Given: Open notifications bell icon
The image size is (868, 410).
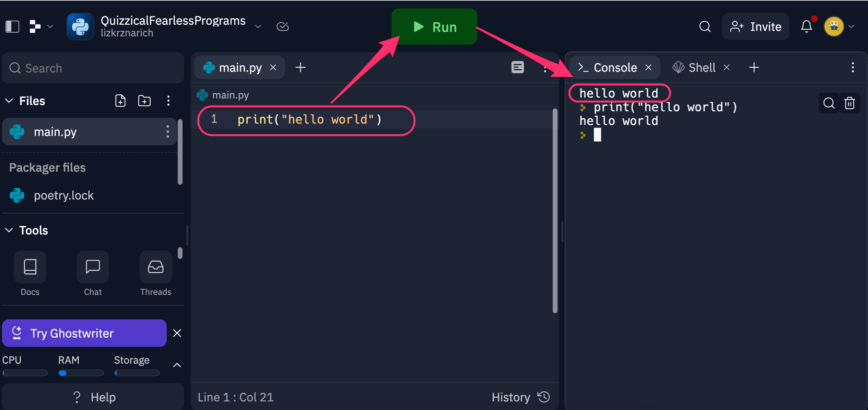Looking at the screenshot, I should click(x=806, y=26).
